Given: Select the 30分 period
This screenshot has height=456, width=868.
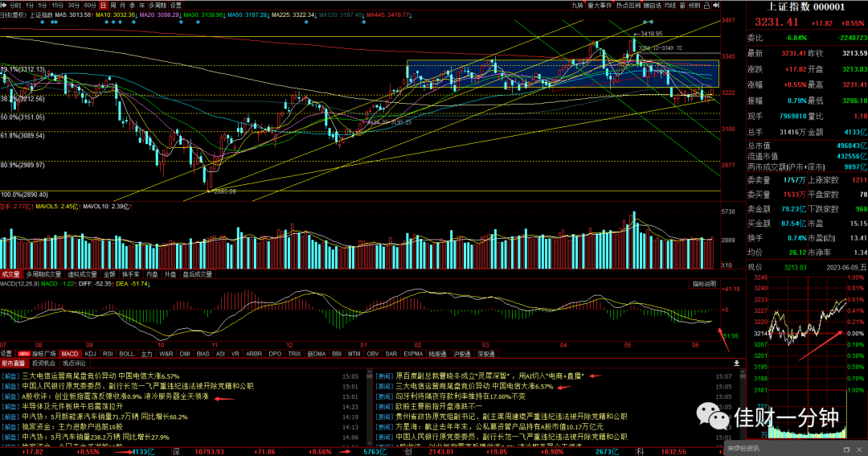Looking at the screenshot, I should point(74,5).
